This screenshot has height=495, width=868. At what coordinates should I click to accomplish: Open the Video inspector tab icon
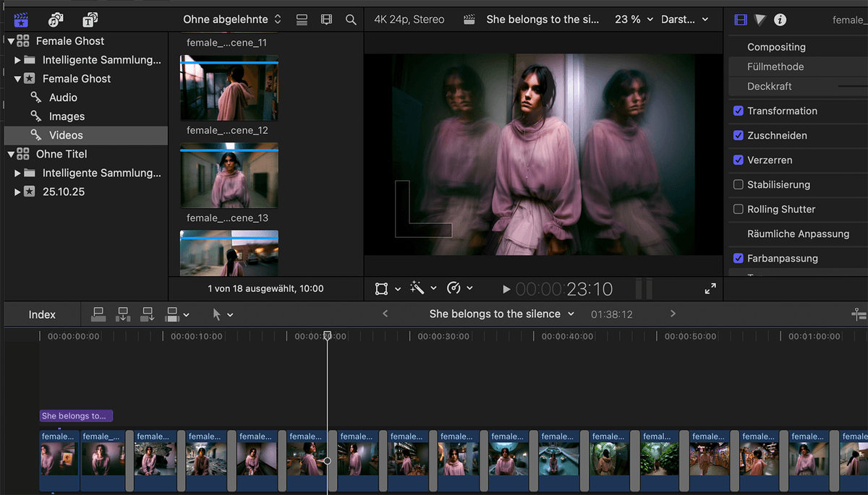(740, 20)
